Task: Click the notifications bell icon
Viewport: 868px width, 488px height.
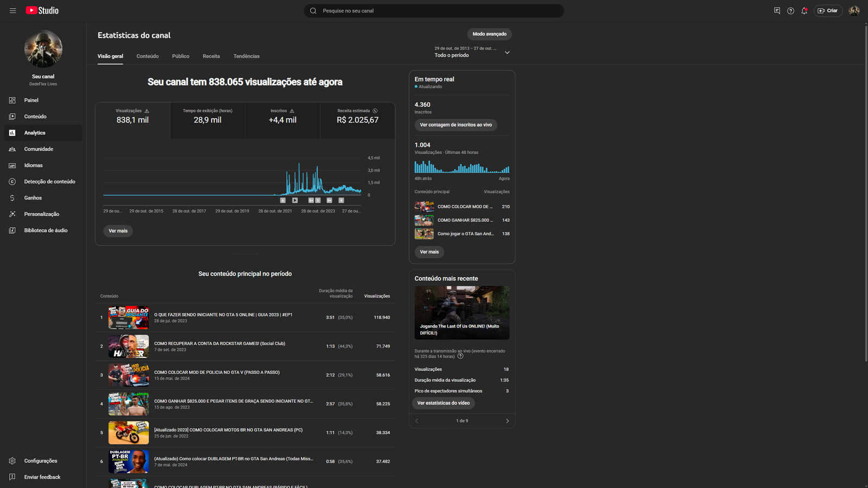Action: tap(804, 11)
